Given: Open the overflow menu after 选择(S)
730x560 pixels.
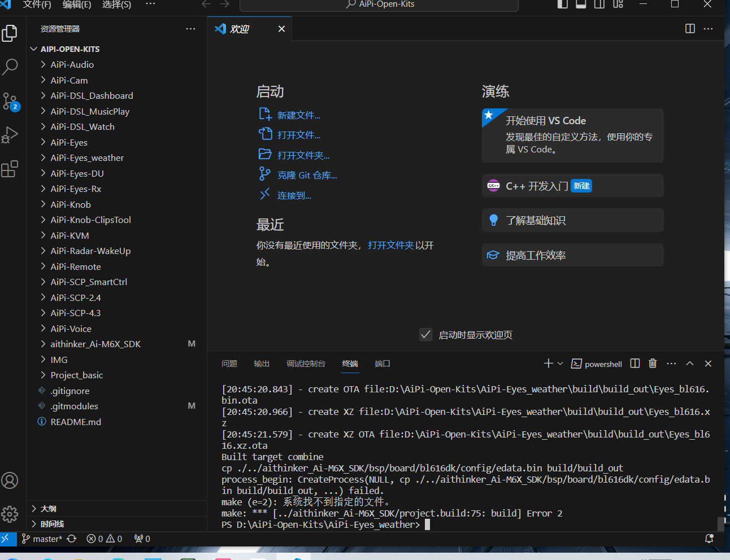Looking at the screenshot, I should point(150,4).
